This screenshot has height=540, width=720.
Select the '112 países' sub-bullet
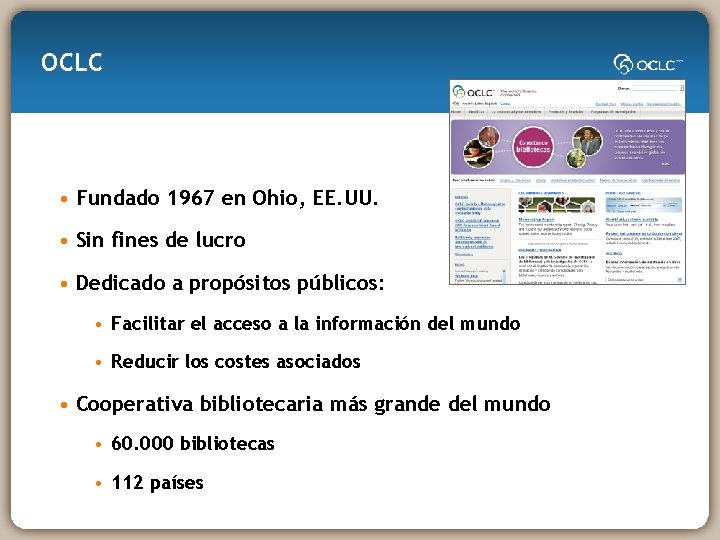click(x=158, y=483)
